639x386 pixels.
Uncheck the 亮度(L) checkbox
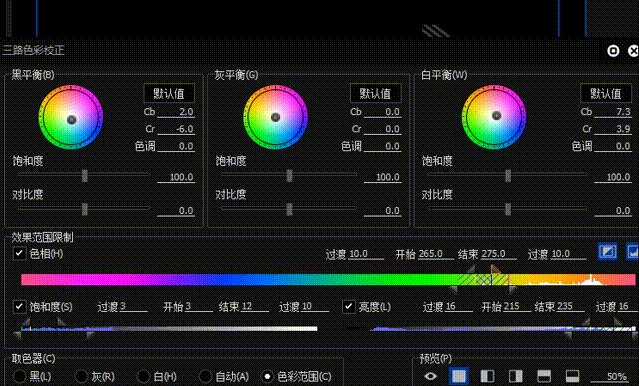point(348,306)
